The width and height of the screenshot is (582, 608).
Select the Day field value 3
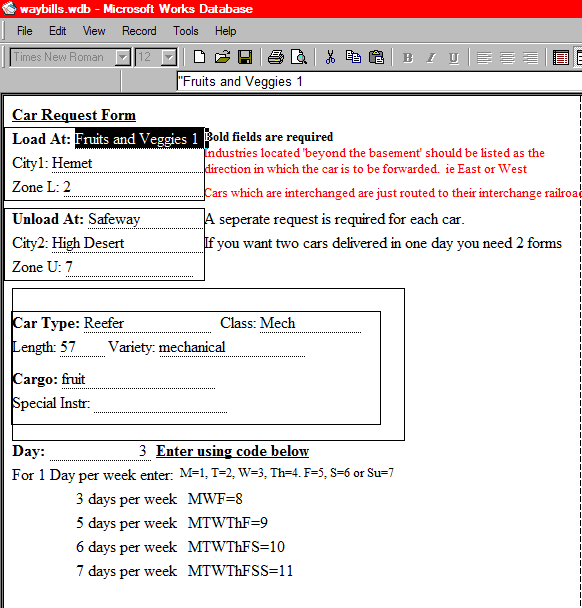pos(100,452)
